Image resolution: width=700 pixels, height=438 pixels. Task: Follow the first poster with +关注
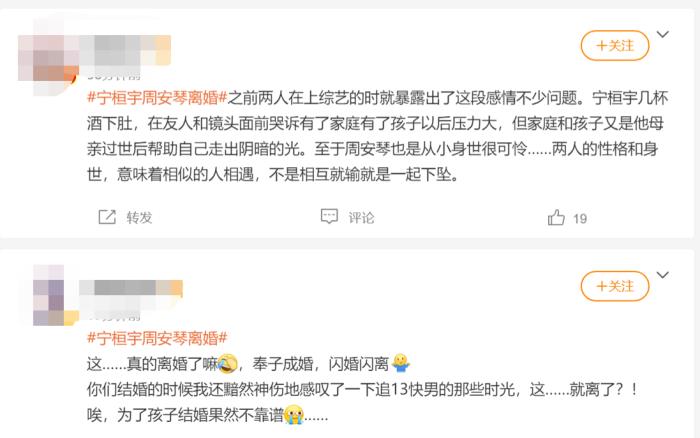615,46
